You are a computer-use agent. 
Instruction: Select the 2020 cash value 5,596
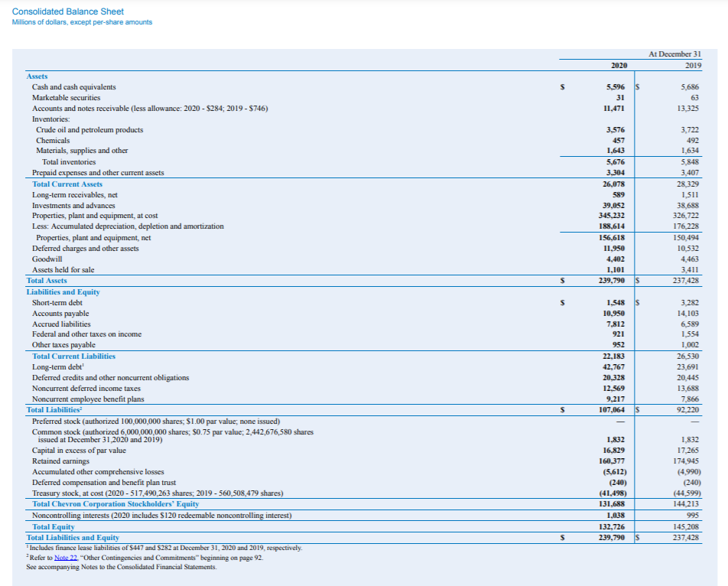pos(615,87)
